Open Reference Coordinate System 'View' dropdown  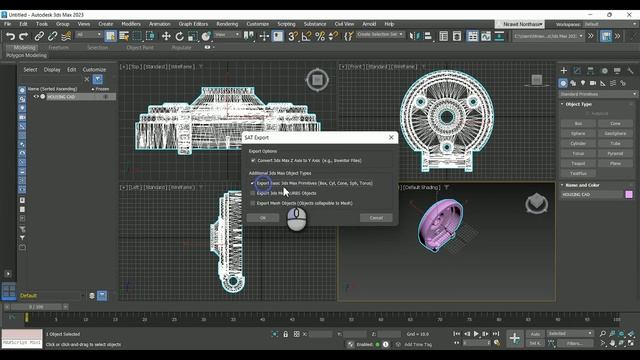(x=227, y=35)
